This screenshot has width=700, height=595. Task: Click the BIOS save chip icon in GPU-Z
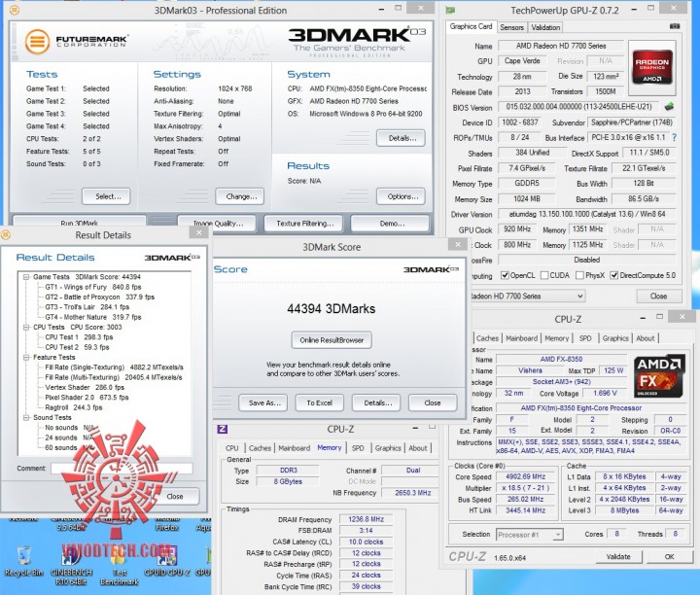point(669,107)
